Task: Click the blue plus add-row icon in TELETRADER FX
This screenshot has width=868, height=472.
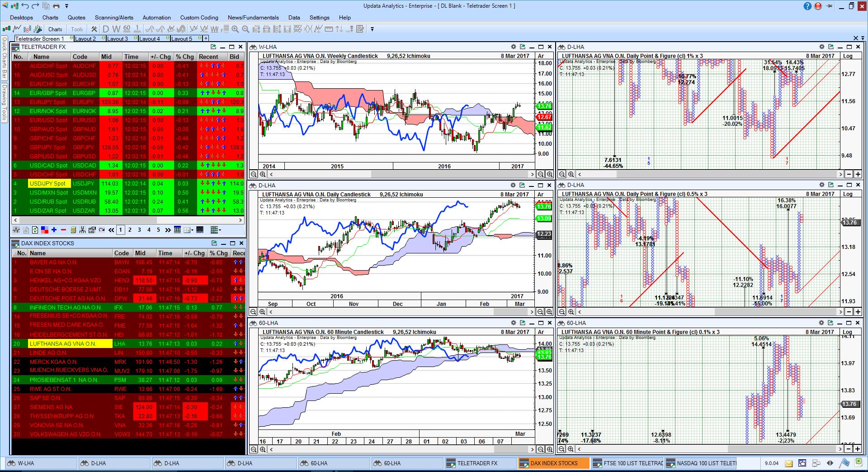Action: pyautogui.click(x=54, y=230)
